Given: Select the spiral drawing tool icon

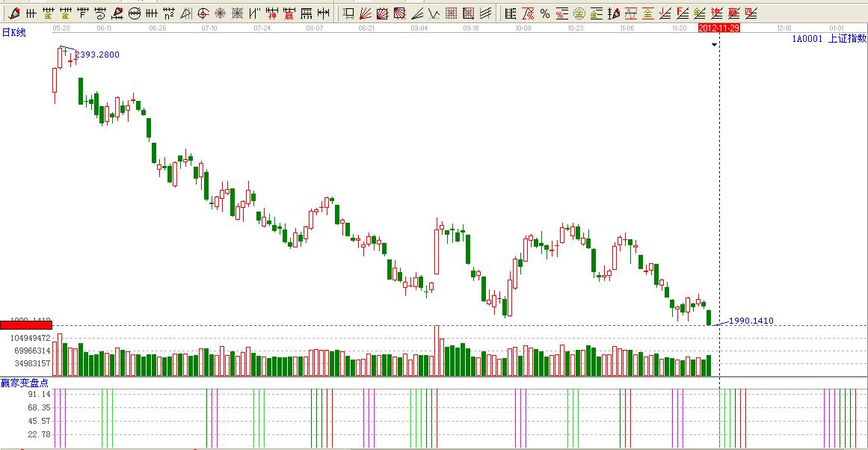Looking at the screenshot, I should (100, 13).
